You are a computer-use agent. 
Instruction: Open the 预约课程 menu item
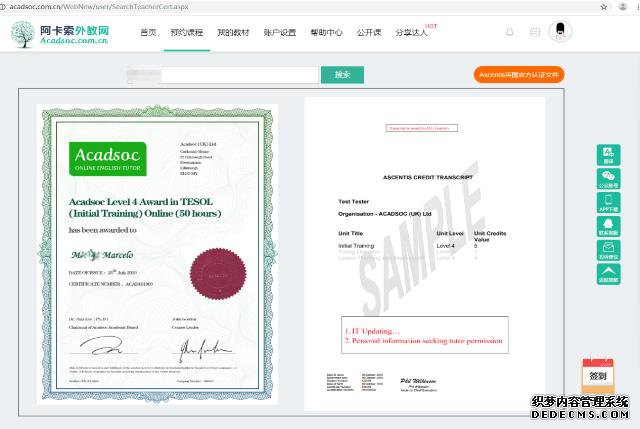pos(187,32)
